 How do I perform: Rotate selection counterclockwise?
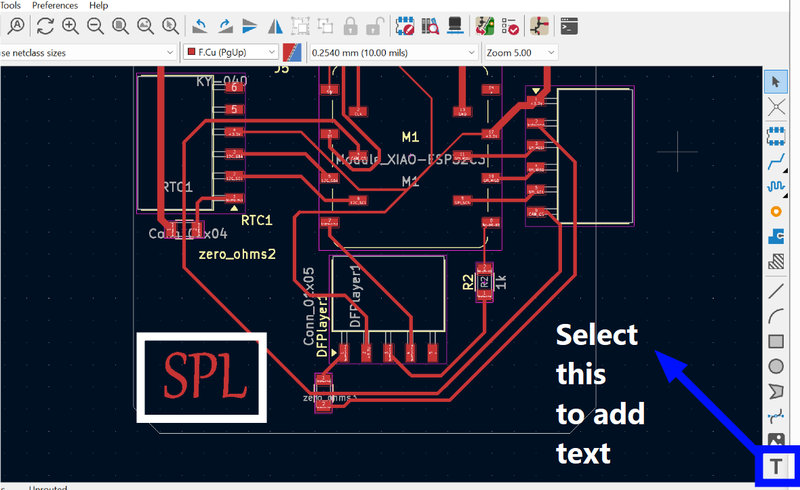click(199, 26)
